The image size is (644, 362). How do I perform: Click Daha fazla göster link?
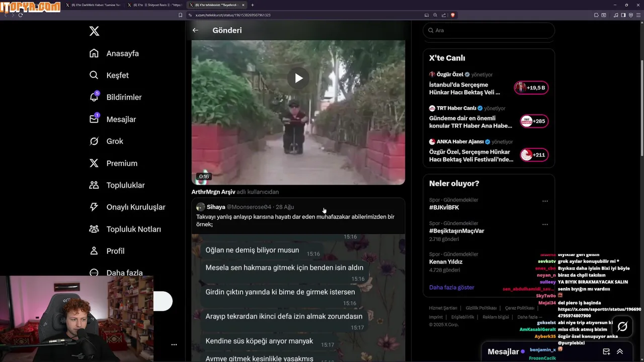(x=452, y=288)
